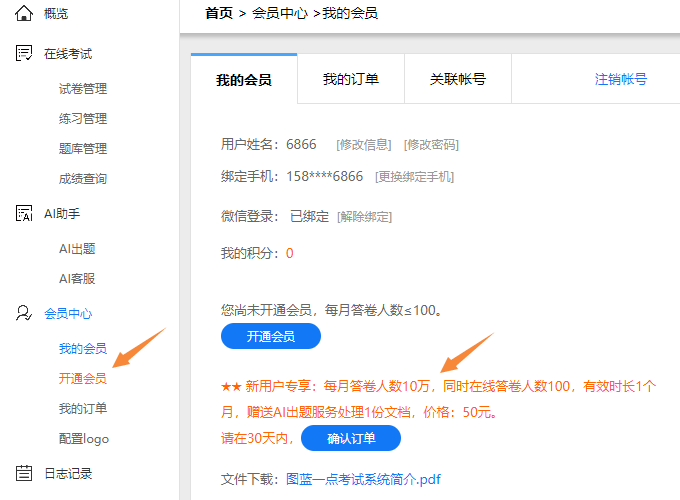Click the 确认订单 button
The width and height of the screenshot is (680, 500).
pos(351,438)
